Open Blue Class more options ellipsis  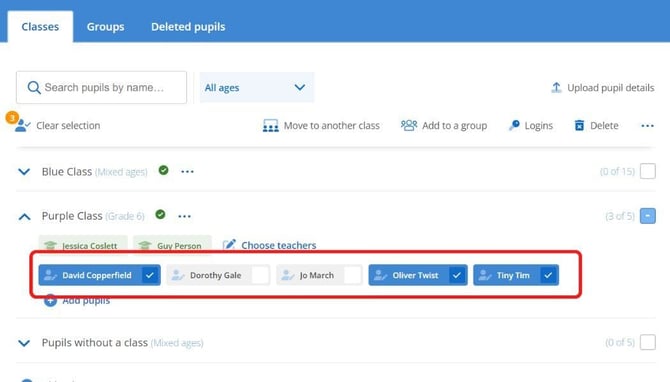(187, 172)
